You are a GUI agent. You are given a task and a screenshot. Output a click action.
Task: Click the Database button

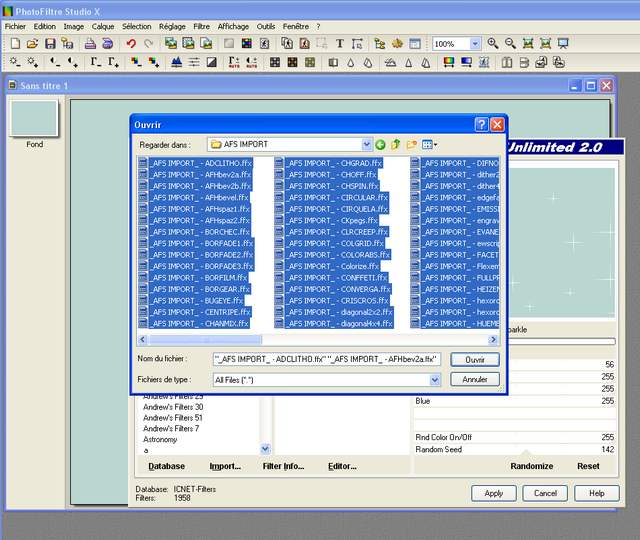[x=167, y=466]
